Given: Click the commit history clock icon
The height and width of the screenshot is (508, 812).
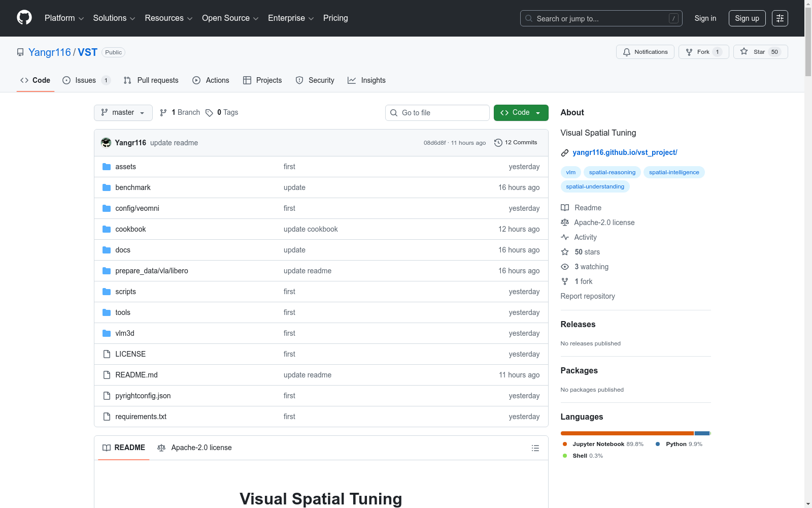Looking at the screenshot, I should click(498, 143).
